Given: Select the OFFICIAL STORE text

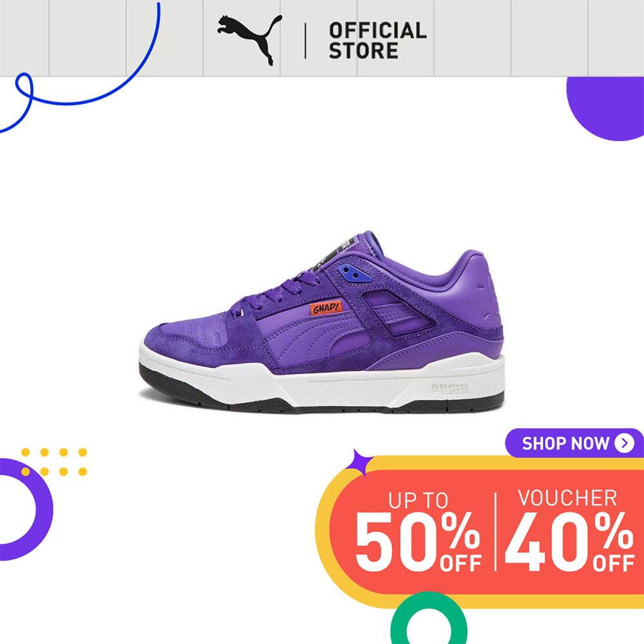Looking at the screenshot, I should [x=377, y=41].
